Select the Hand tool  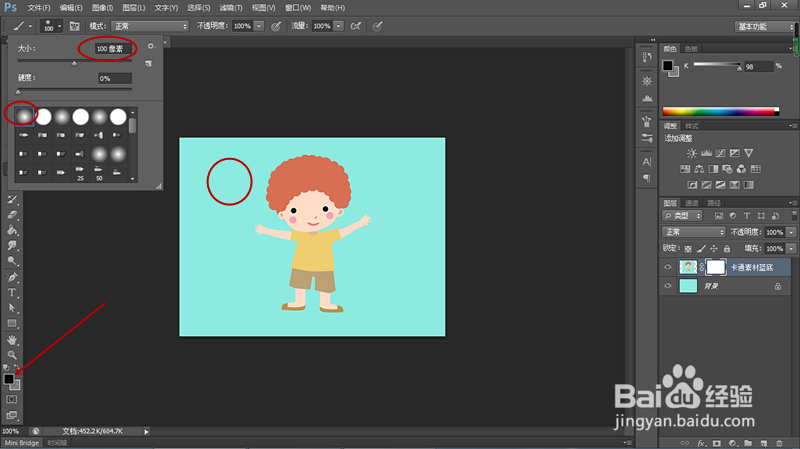coord(12,340)
